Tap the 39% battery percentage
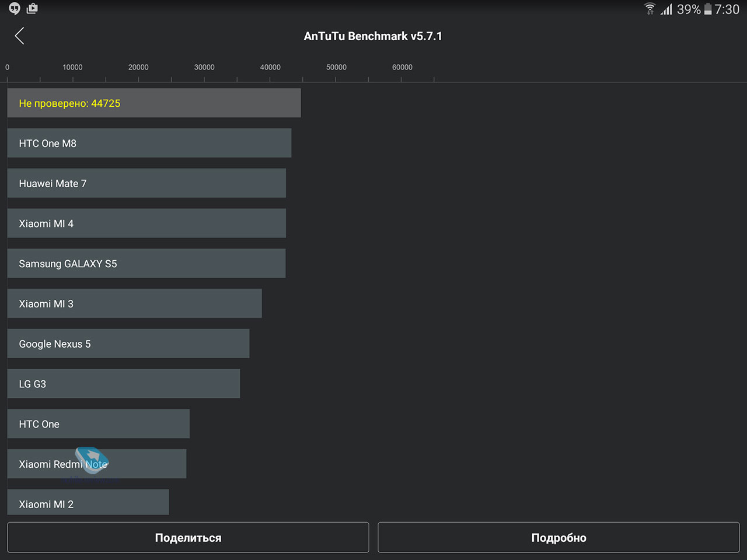This screenshot has width=747, height=560. point(689,9)
